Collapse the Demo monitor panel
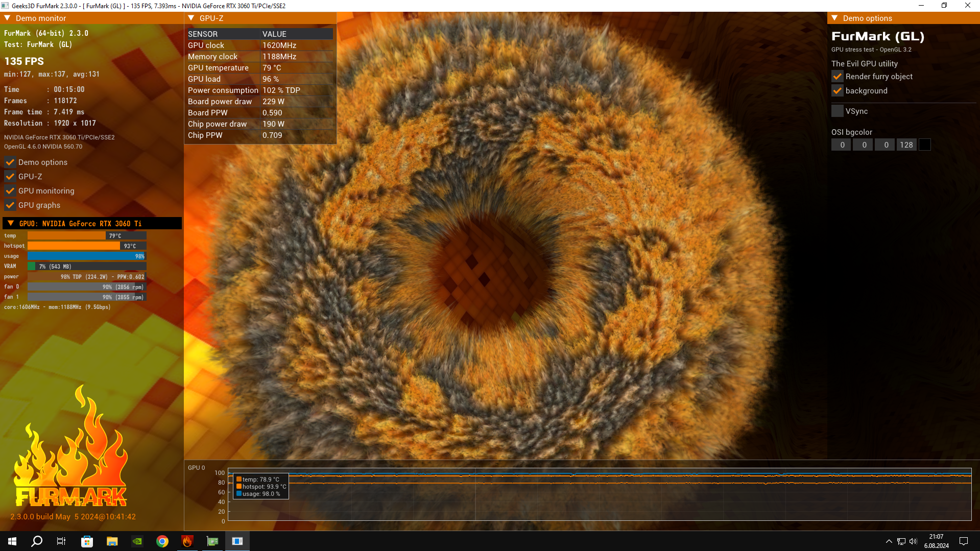Image resolution: width=980 pixels, height=551 pixels. click(x=8, y=18)
